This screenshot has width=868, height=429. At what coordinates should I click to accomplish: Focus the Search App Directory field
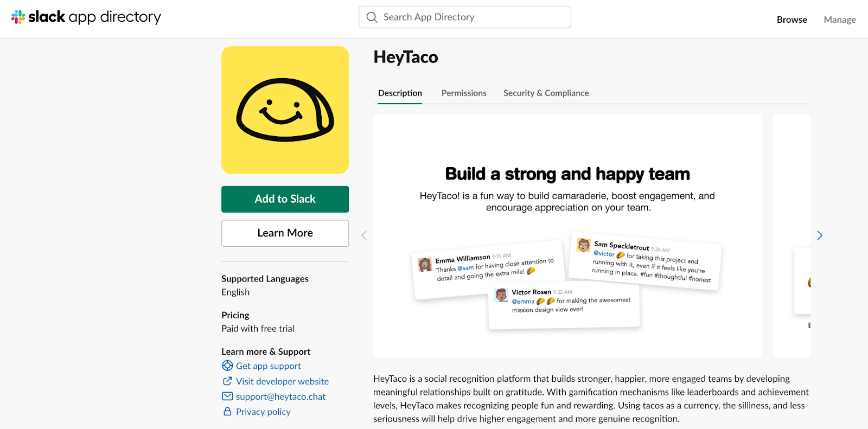coord(472,17)
